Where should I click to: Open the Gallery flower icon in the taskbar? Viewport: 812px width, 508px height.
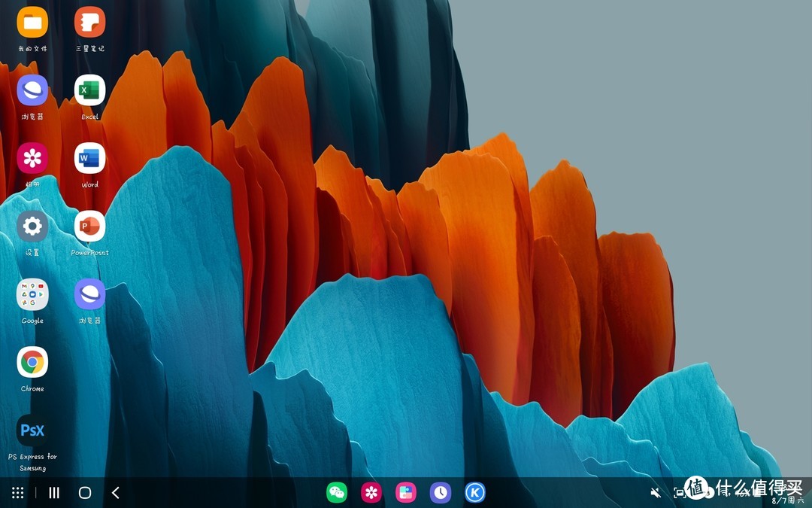click(371, 492)
